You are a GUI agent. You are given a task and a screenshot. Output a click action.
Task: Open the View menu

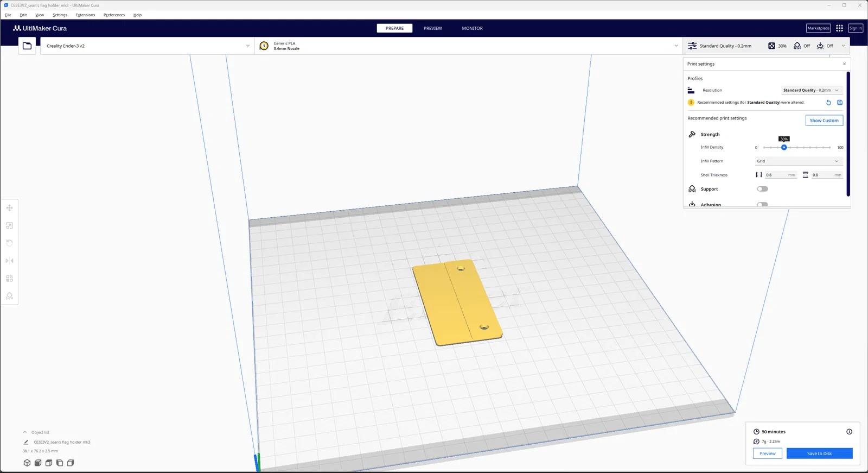pos(40,15)
